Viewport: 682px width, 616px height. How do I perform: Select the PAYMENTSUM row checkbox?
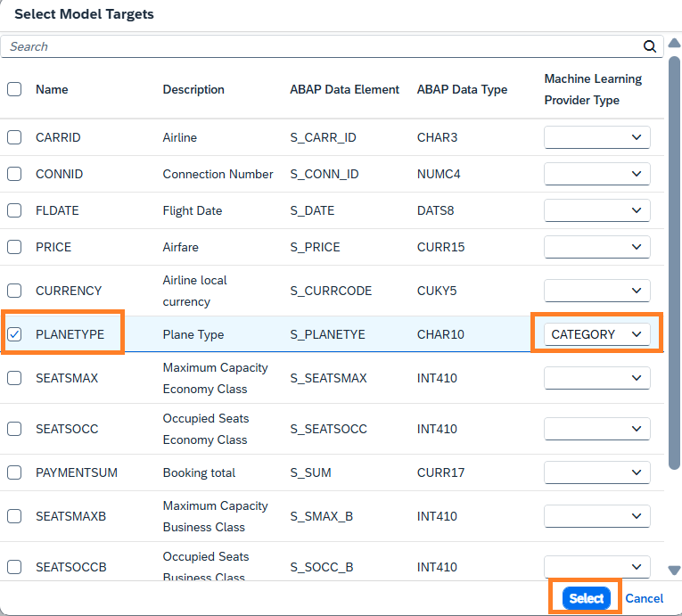pos(14,472)
